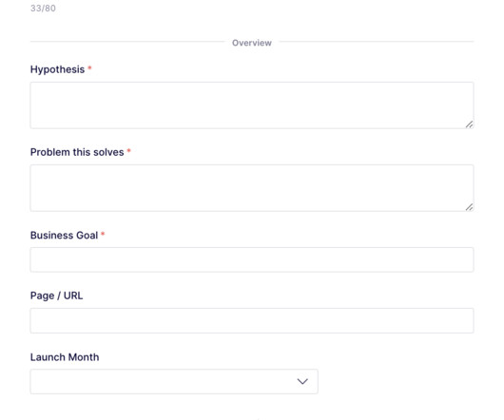
Task: Click the resize grip on Problem this solves box
Action: [469, 207]
